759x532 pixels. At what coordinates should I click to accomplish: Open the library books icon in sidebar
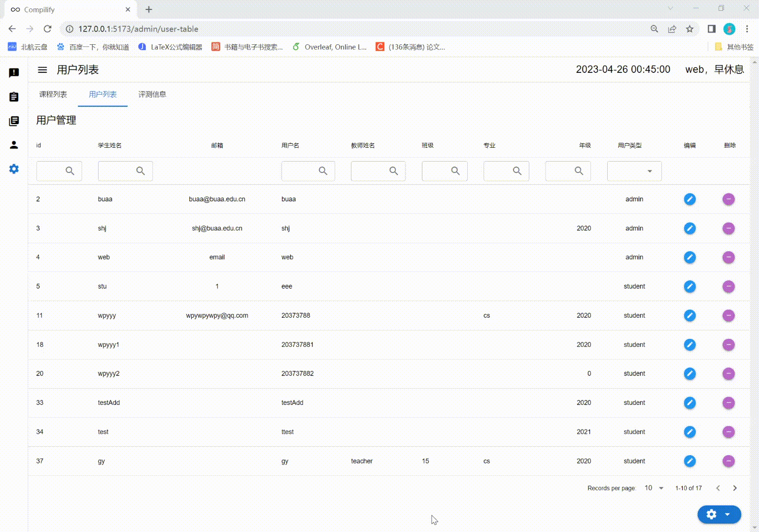pyautogui.click(x=14, y=121)
